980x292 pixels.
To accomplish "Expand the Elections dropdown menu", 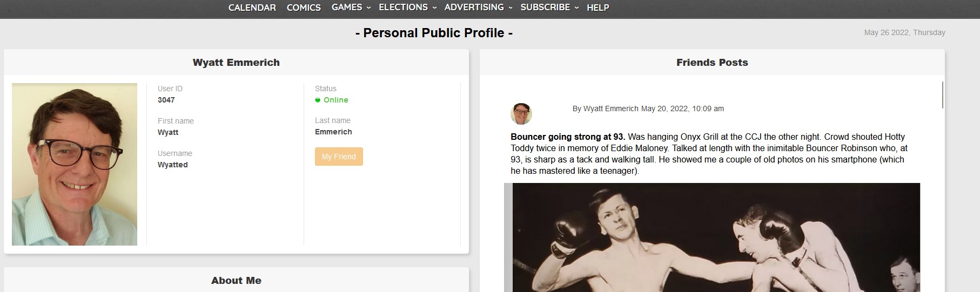I will pyautogui.click(x=407, y=8).
